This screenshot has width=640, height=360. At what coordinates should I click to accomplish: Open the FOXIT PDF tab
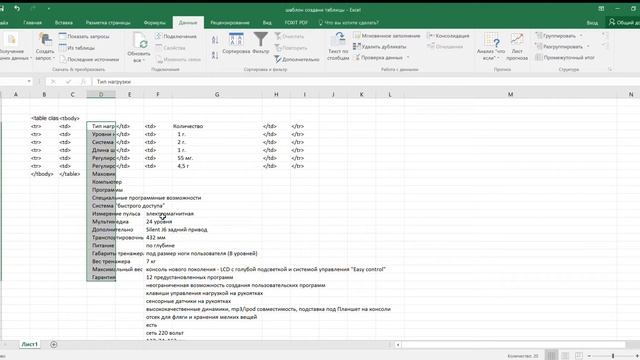(296, 23)
